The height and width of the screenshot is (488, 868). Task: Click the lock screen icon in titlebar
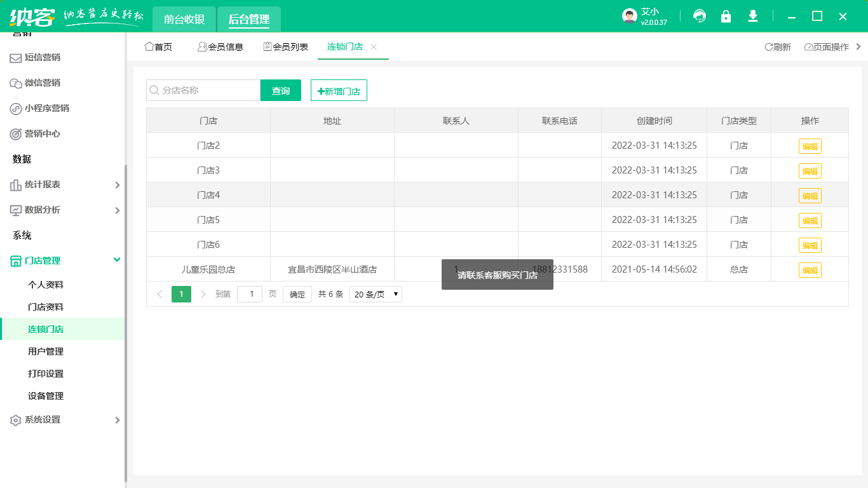726,17
